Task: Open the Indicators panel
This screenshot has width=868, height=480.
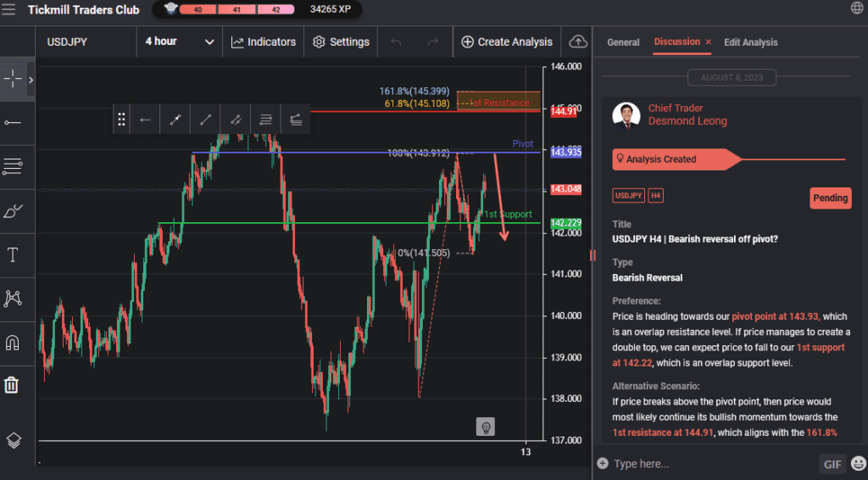Action: (264, 42)
